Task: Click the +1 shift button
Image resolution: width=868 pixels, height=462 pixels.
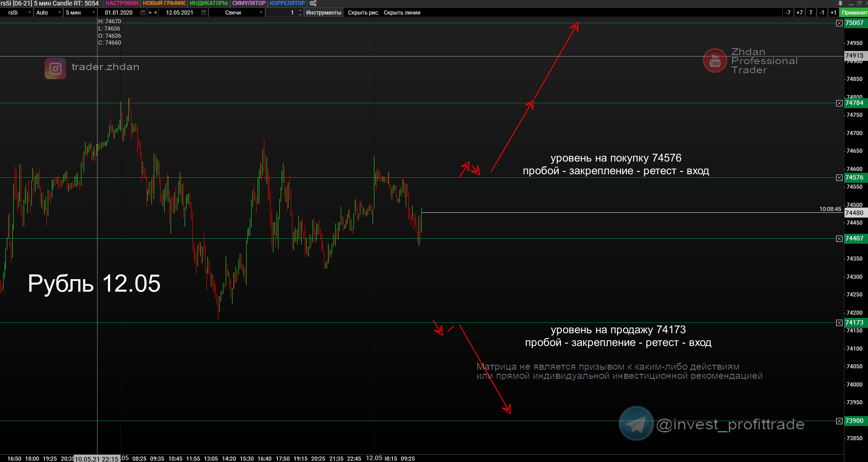Action: [x=833, y=13]
